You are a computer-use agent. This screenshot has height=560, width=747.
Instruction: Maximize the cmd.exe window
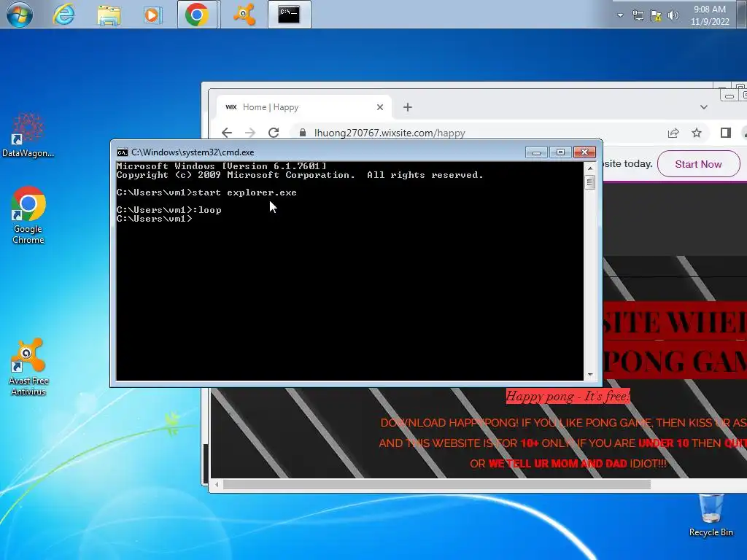pos(560,152)
